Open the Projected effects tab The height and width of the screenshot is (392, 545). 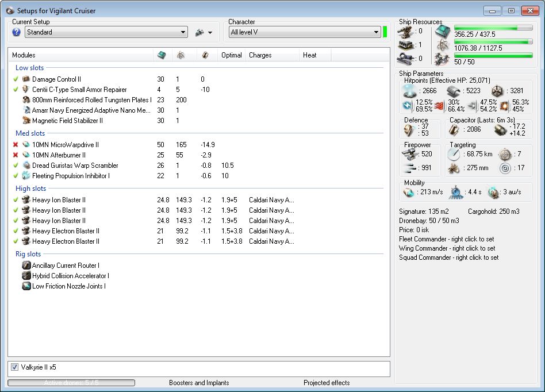pyautogui.click(x=326, y=383)
